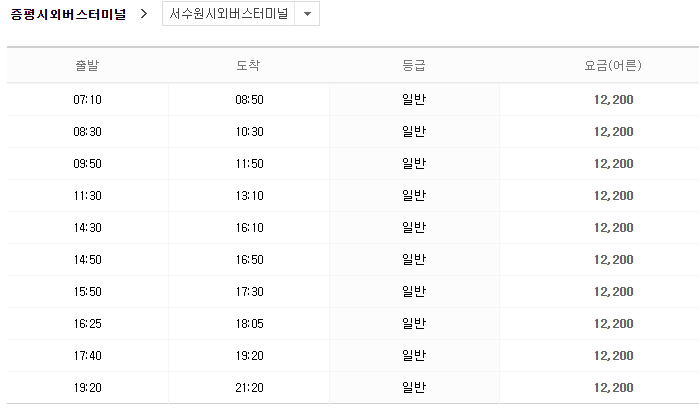
Task: Click the 일반 grade in the 07:10 row
Action: (x=414, y=99)
